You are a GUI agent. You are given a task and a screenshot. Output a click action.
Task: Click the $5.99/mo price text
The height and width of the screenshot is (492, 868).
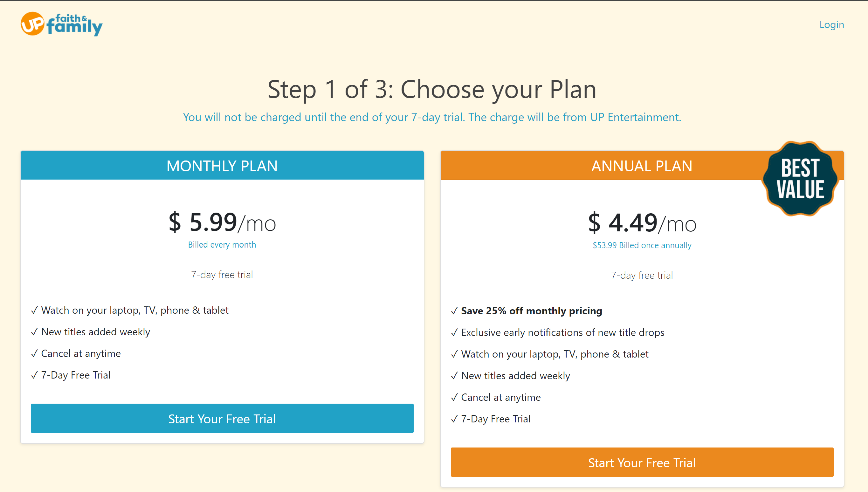point(222,222)
